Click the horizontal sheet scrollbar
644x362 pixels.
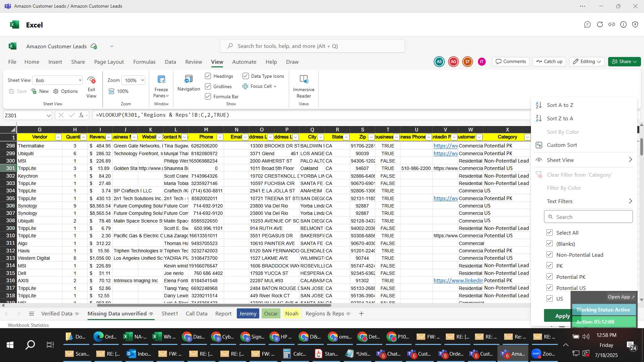214,305
